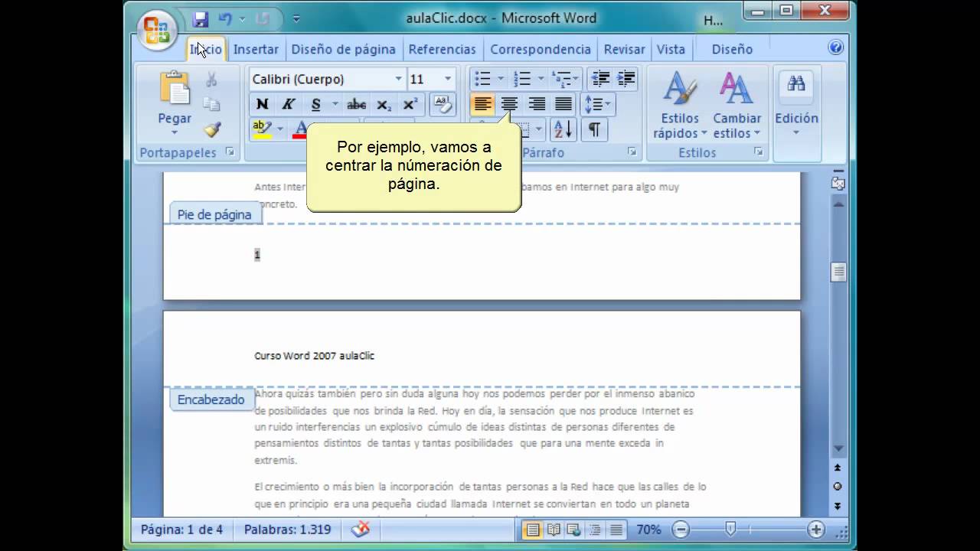Align text right
980x551 pixels.
coord(537,104)
